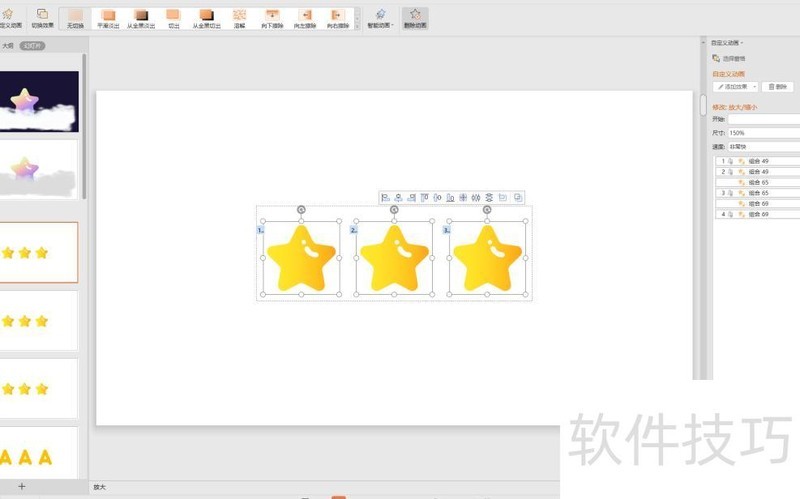800x499 pixels.
Task: Click the center-on-slide icon in floating toolbar
Action: 463,197
